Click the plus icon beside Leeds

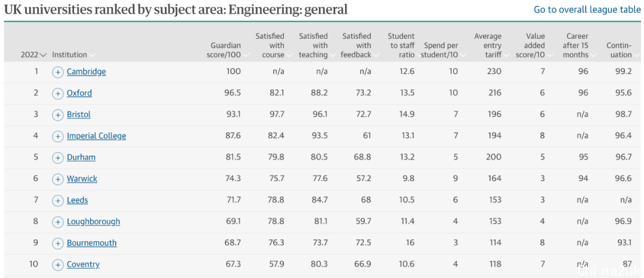point(58,201)
